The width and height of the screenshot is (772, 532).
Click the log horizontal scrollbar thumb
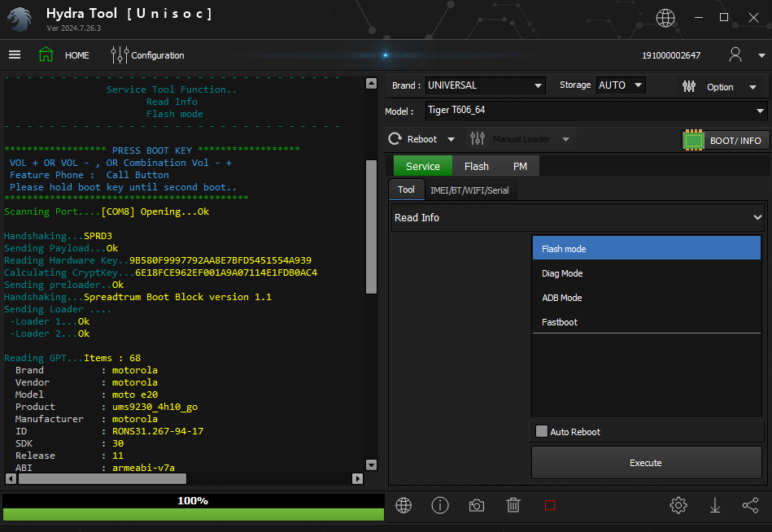click(102, 478)
